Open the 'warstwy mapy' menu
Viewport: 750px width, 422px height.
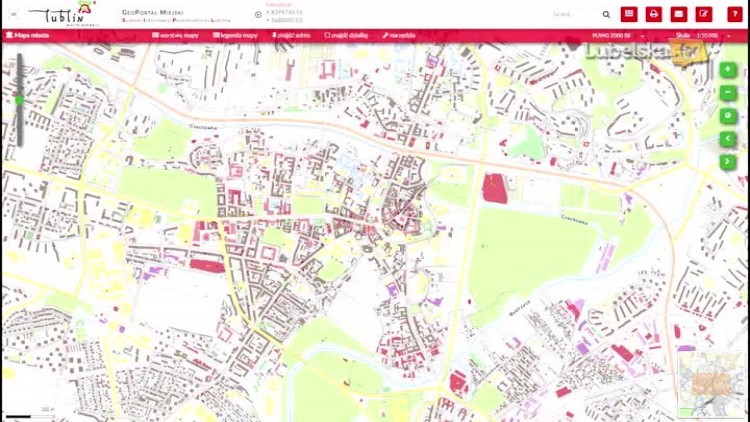[175, 35]
